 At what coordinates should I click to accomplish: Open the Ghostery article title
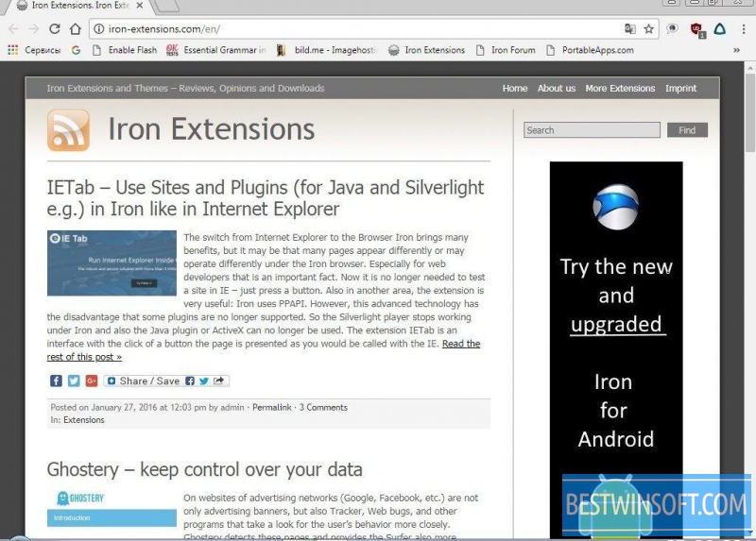click(x=204, y=469)
